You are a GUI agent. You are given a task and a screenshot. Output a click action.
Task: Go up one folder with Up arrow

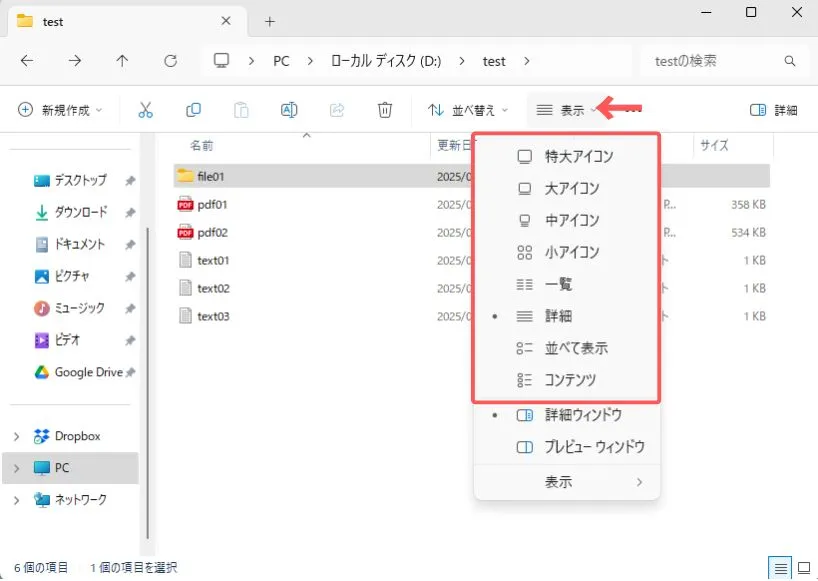122,61
